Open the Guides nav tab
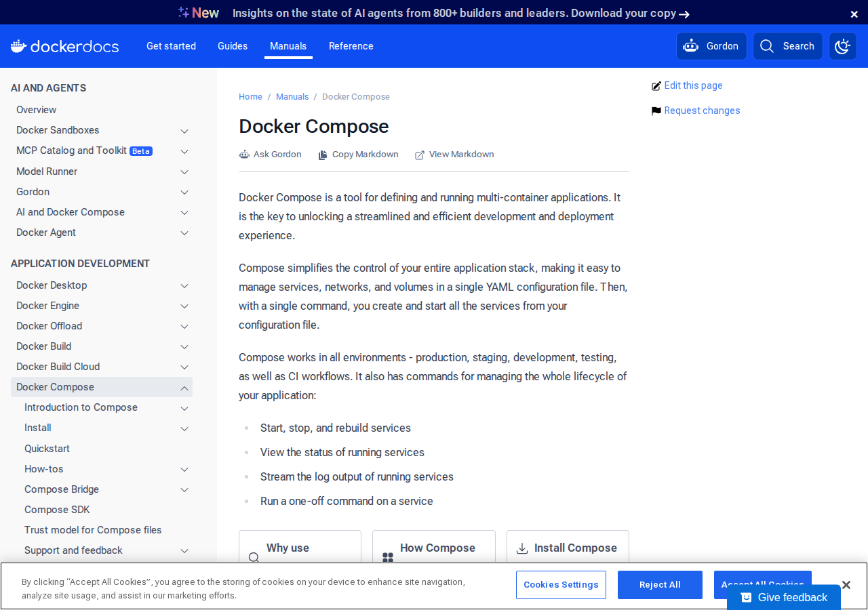Screen dimensions: 868x610 pos(233,46)
